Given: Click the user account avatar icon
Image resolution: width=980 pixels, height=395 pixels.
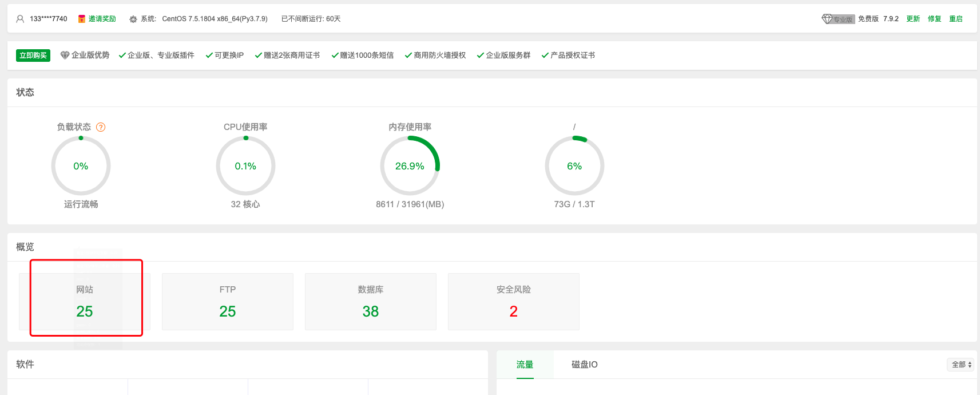Looking at the screenshot, I should click(x=20, y=19).
